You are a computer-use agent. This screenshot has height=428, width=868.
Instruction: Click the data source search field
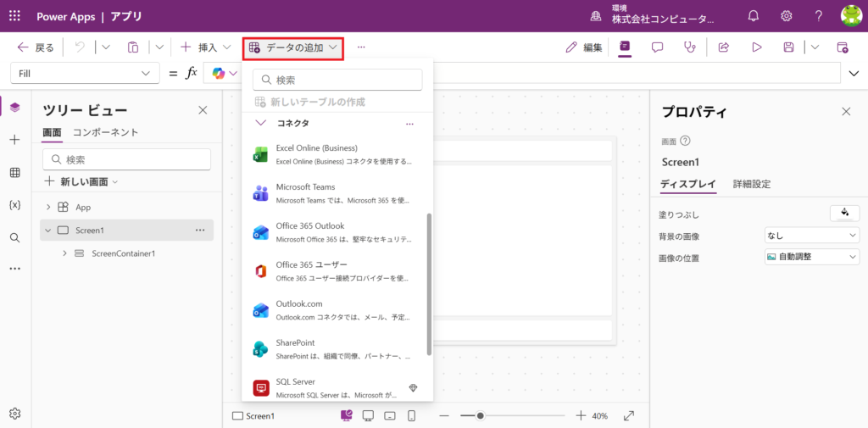click(337, 80)
